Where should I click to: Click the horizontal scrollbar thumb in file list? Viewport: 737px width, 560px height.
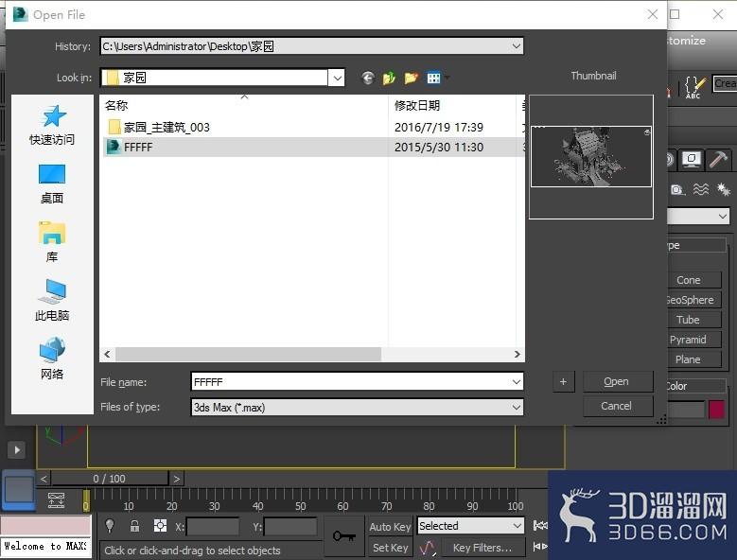tap(249, 354)
